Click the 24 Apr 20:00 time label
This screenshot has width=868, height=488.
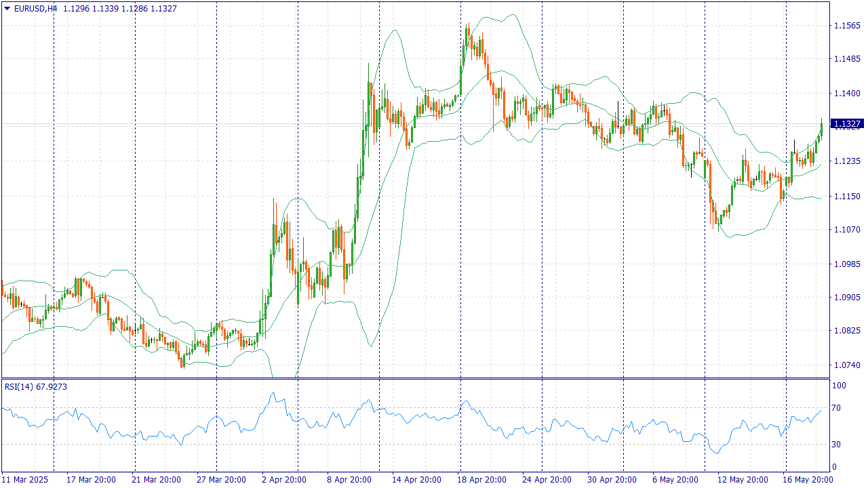click(547, 479)
